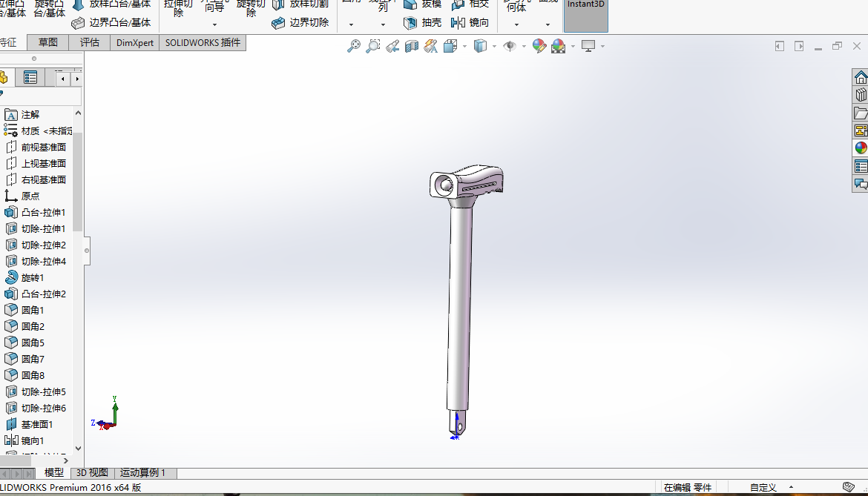Image resolution: width=868 pixels, height=496 pixels.
Task: Click the 镜向 (Mirror) feature tool
Action: (x=470, y=23)
